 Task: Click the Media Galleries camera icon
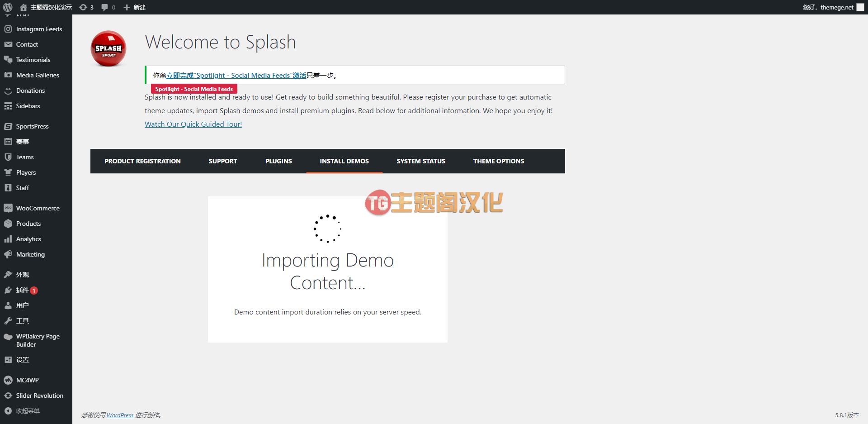[8, 75]
